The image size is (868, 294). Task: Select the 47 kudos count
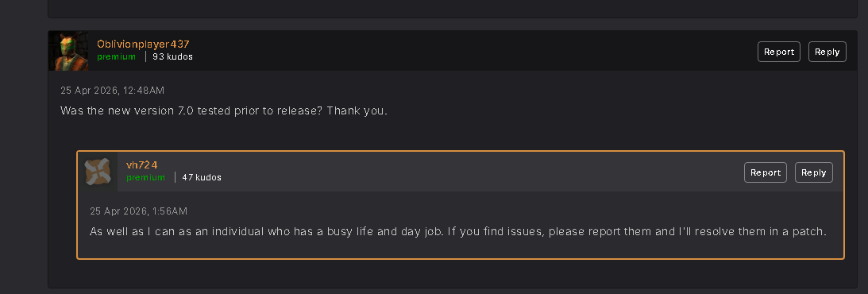pyautogui.click(x=202, y=177)
